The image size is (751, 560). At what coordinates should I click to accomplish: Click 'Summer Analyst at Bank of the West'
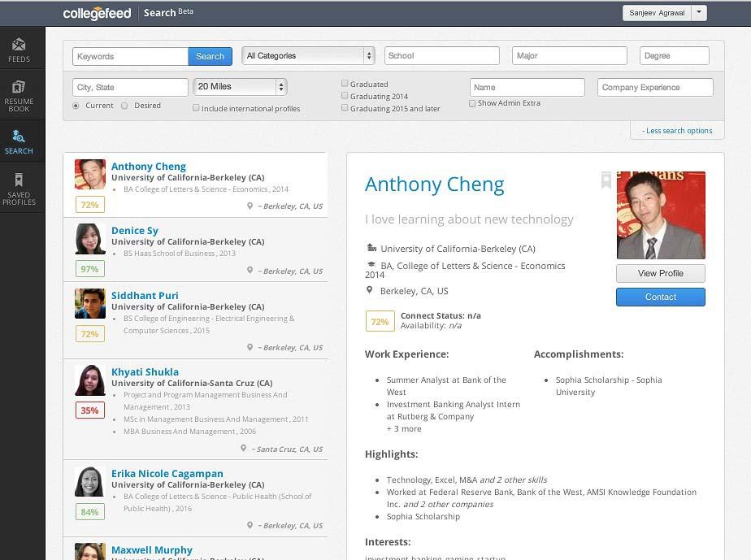click(x=446, y=385)
